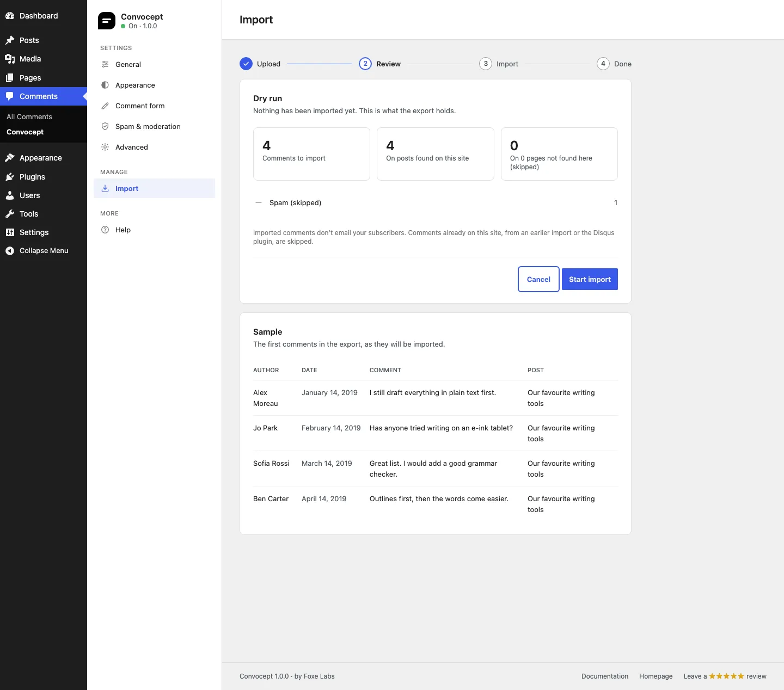Click the Plugins plug icon

tap(10, 177)
